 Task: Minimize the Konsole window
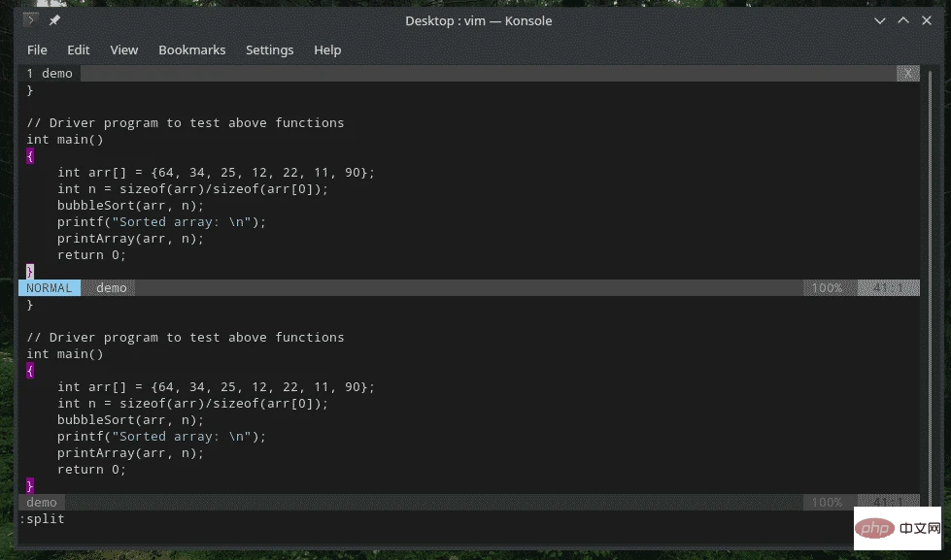tap(882, 20)
